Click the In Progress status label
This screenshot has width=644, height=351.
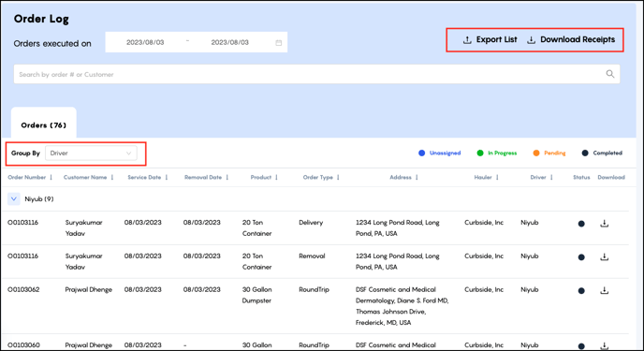click(502, 154)
